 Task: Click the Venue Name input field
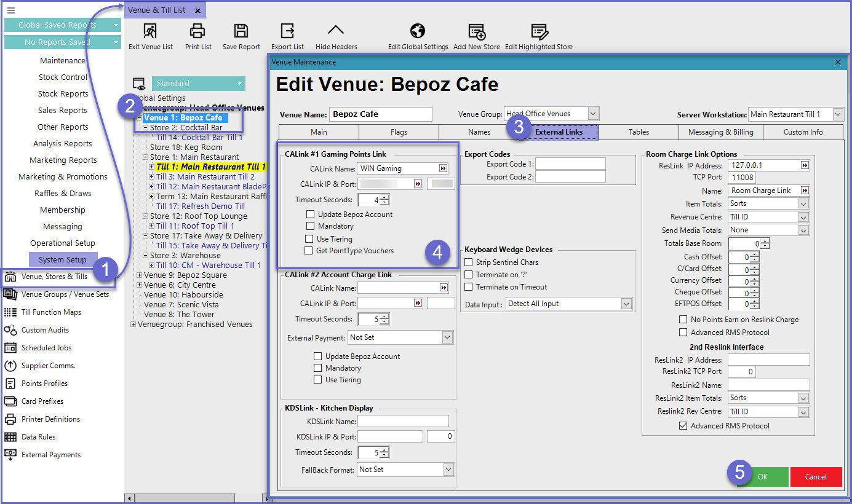click(381, 114)
